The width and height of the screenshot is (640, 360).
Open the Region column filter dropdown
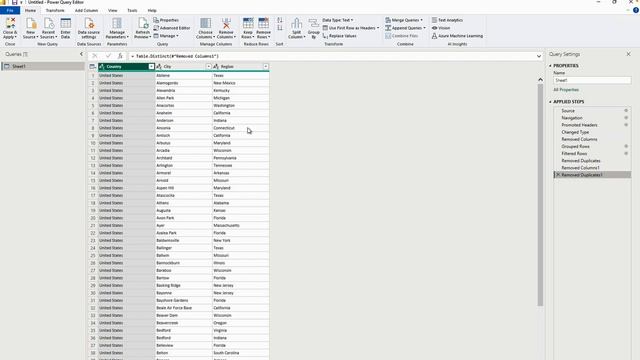(x=266, y=67)
